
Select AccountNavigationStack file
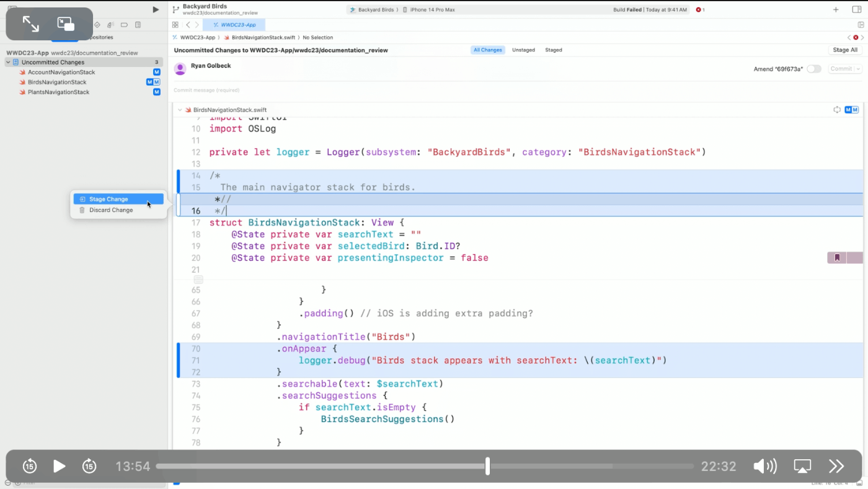click(x=61, y=72)
